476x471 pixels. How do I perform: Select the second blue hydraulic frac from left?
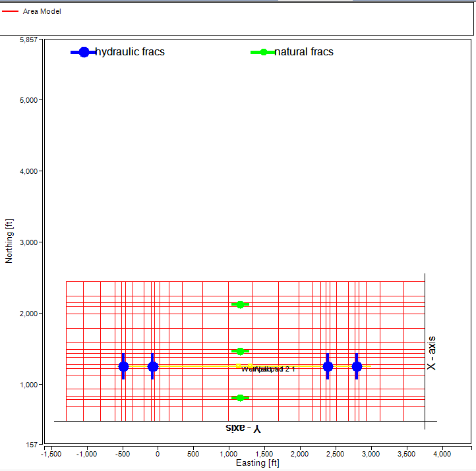coord(152,366)
